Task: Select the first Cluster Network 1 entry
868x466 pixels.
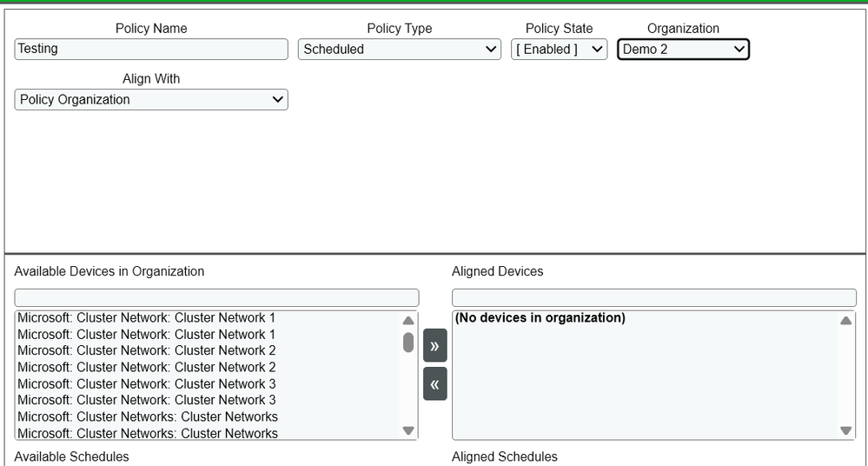Action: 147,318
